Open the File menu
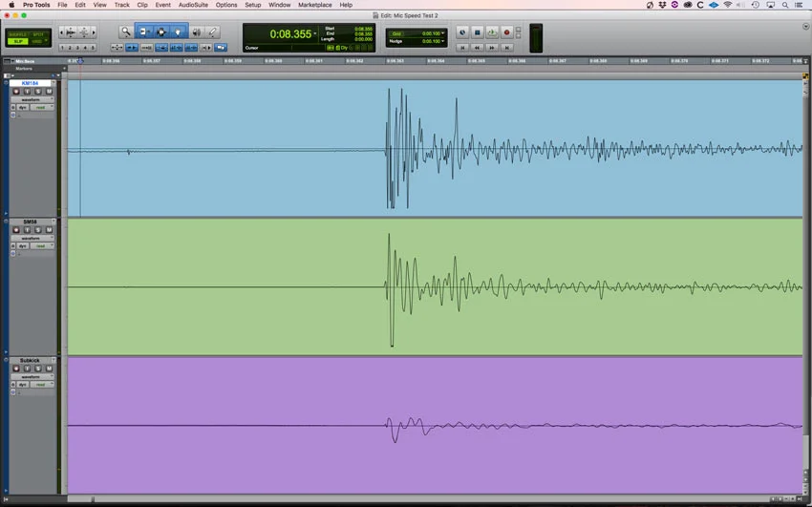 point(62,5)
